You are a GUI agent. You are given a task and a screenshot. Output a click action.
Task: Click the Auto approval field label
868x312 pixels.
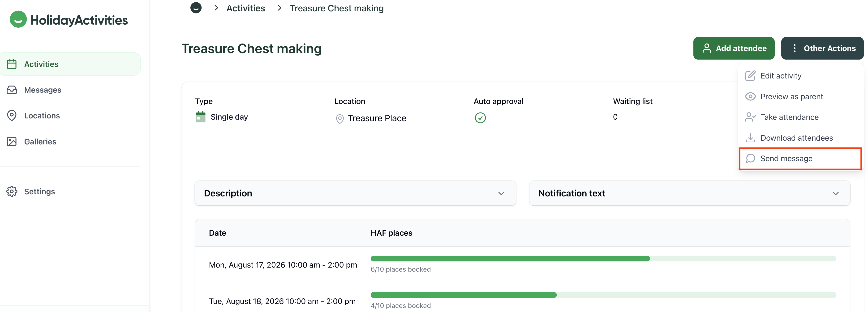[x=498, y=101]
